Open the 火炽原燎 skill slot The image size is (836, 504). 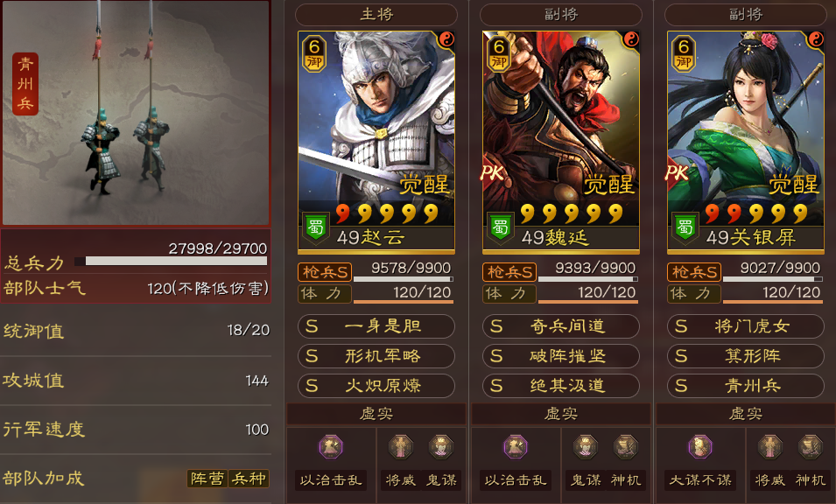[x=376, y=386]
